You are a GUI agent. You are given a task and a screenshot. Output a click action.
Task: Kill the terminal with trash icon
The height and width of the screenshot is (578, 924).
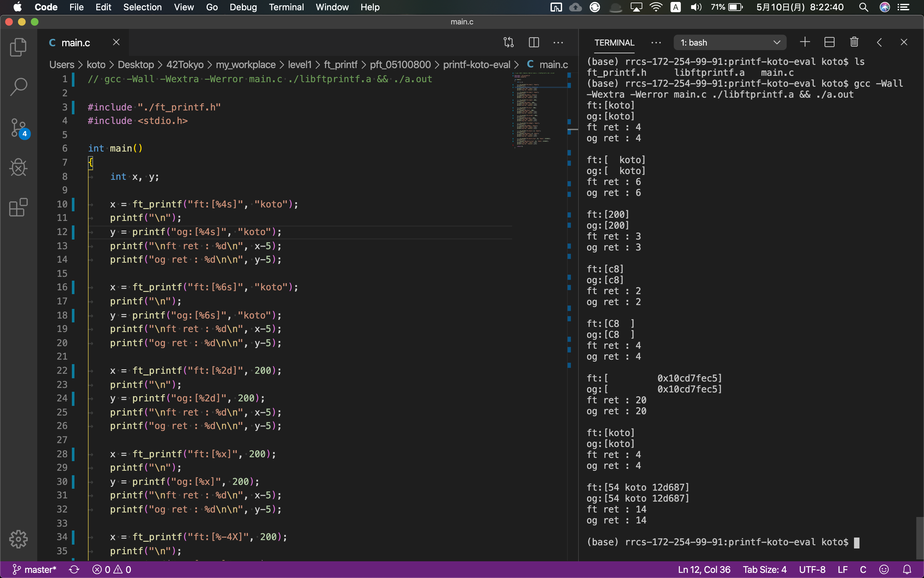click(854, 42)
